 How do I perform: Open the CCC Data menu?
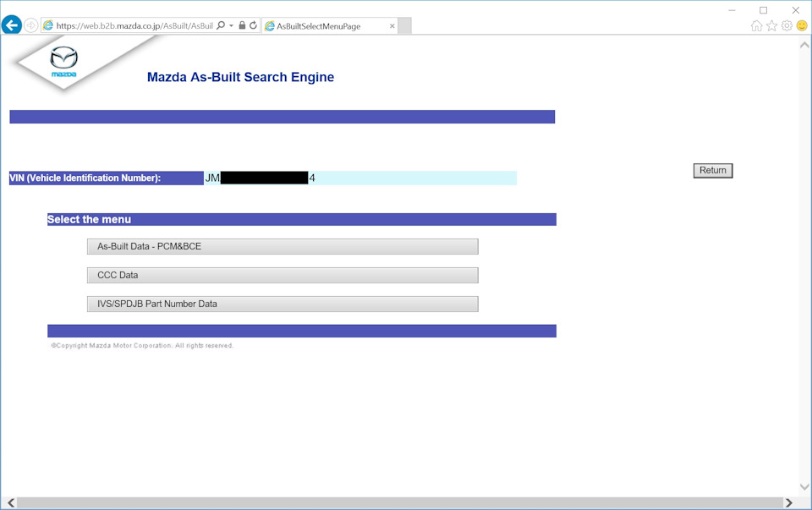pos(283,276)
